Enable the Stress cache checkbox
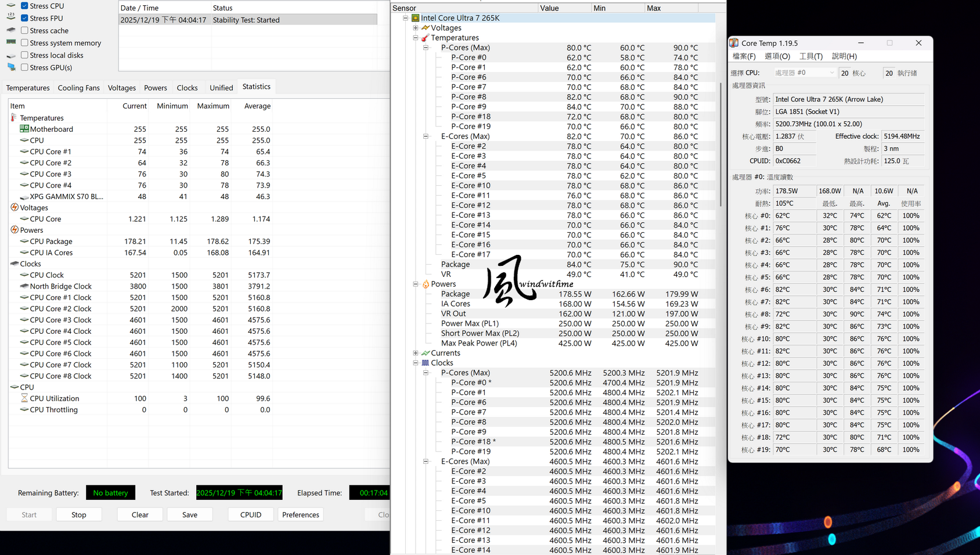This screenshot has height=555, width=980. 24,31
